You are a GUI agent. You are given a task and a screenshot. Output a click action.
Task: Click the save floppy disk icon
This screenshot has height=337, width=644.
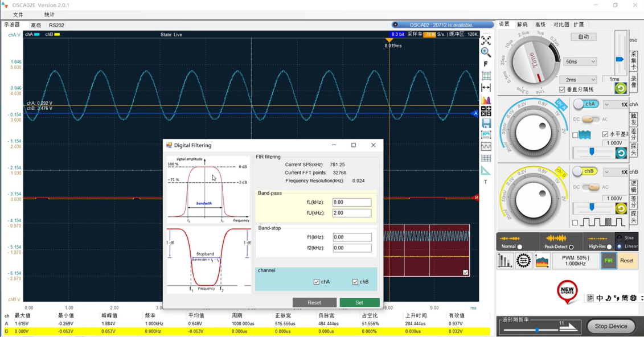click(x=486, y=124)
